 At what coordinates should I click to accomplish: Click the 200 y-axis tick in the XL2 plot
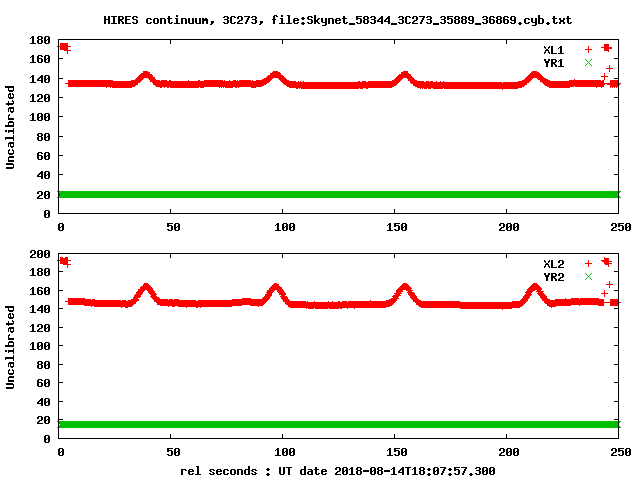(40, 254)
